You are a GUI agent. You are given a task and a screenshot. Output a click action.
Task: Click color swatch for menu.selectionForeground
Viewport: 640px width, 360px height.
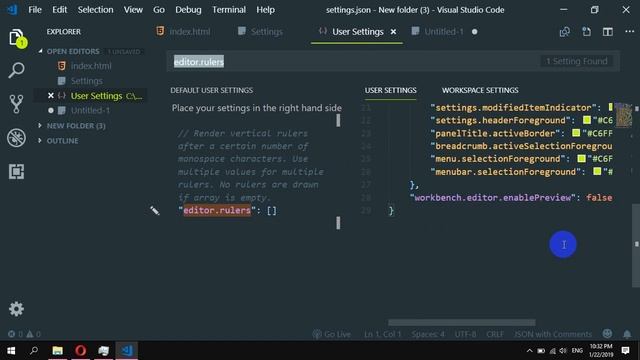click(582, 158)
